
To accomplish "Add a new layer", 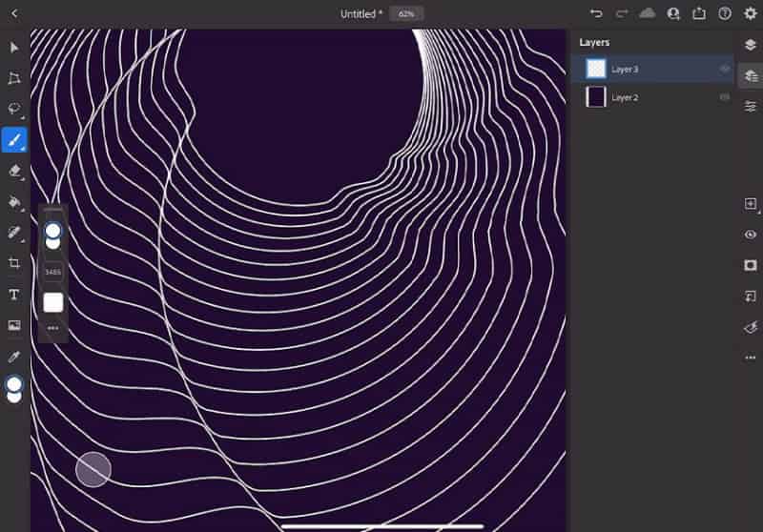I will pyautogui.click(x=751, y=204).
